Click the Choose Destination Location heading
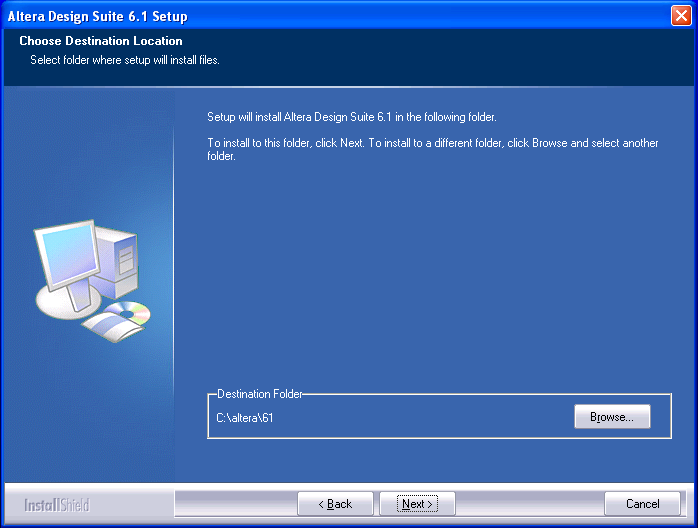This screenshot has height=528, width=698. point(101,42)
